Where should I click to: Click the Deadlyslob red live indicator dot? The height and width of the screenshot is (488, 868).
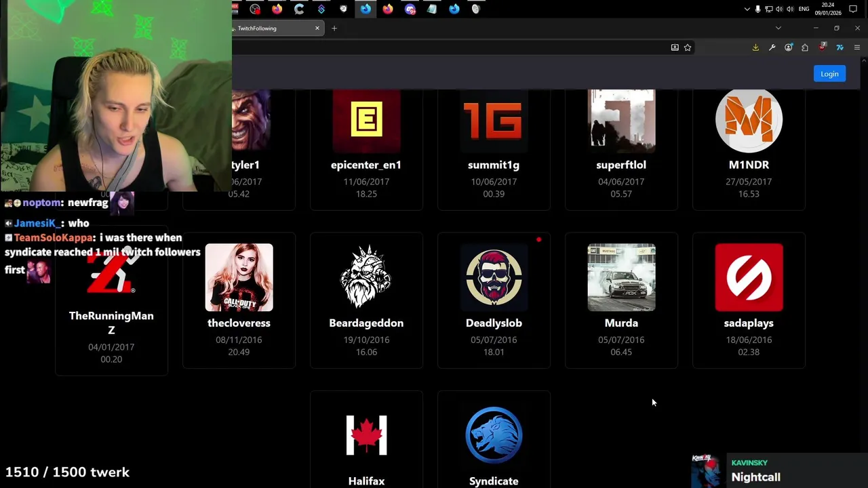538,239
